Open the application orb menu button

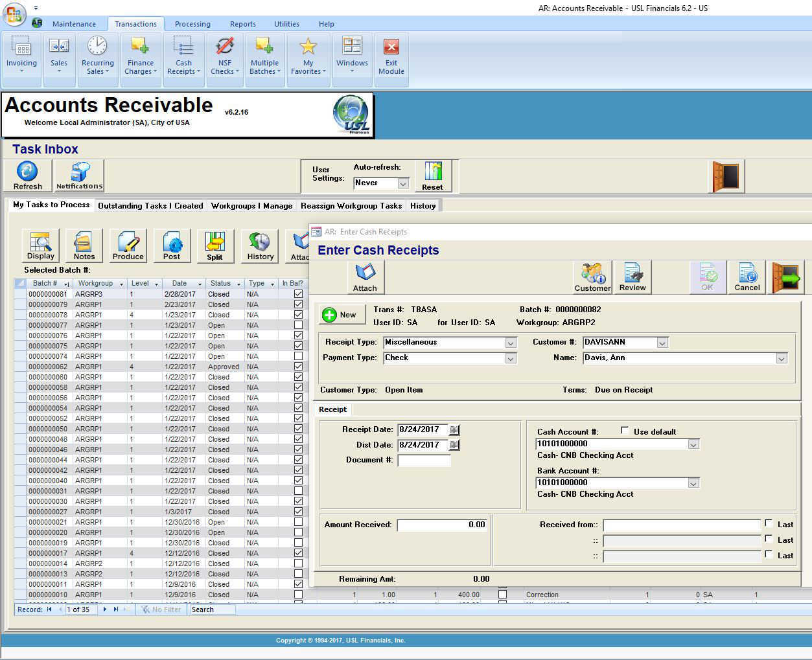(14, 14)
